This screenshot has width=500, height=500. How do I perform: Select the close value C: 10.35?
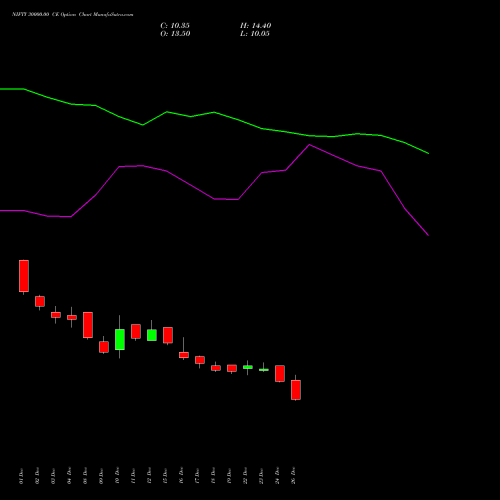[175, 26]
